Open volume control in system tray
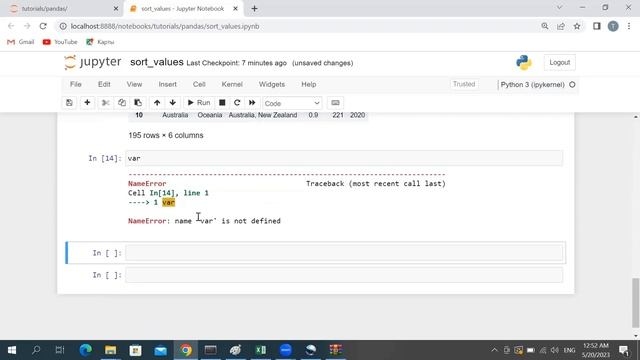640x360 pixels. (554, 350)
